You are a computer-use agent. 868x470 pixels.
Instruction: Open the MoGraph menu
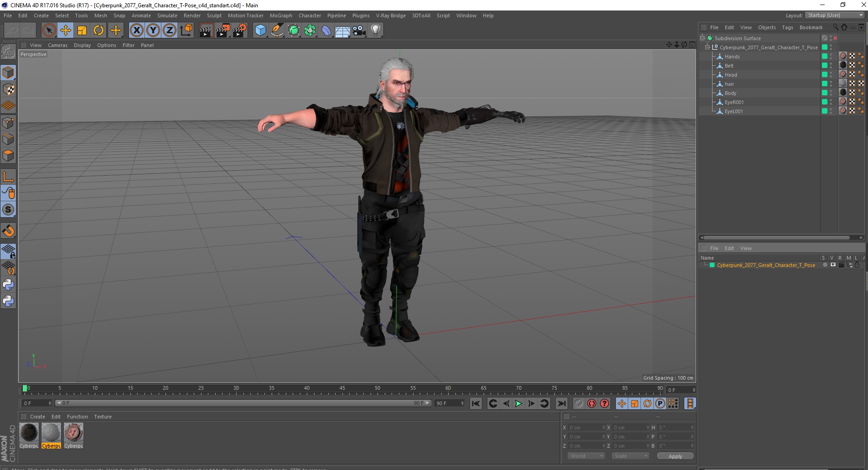(x=281, y=16)
